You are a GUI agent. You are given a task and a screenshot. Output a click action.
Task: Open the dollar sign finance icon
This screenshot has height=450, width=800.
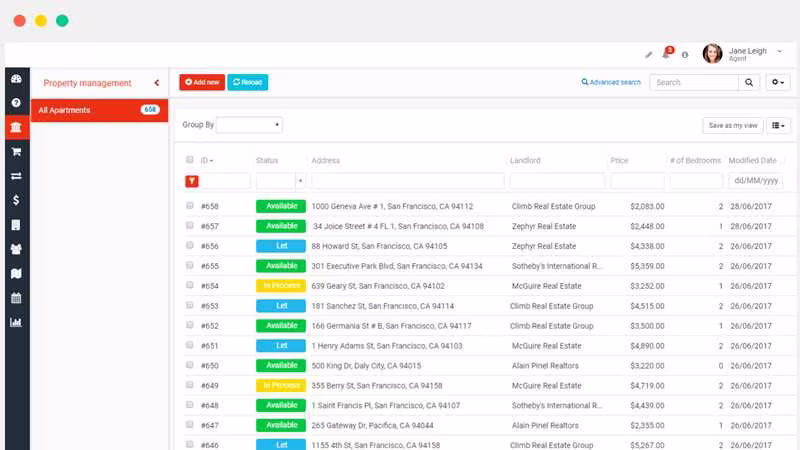point(16,200)
